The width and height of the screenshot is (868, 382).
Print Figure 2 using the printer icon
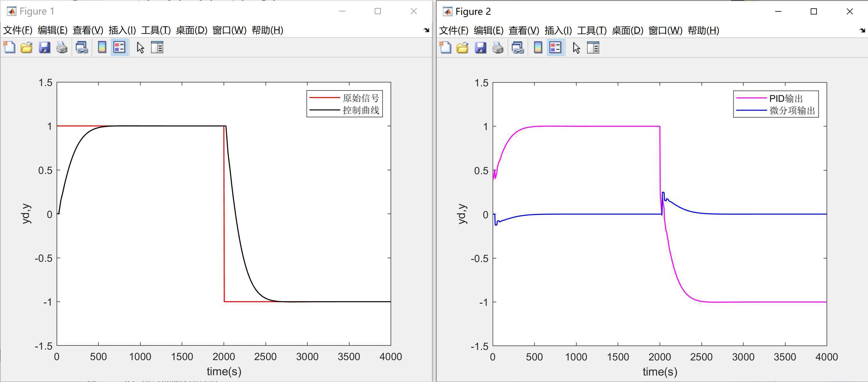click(498, 47)
